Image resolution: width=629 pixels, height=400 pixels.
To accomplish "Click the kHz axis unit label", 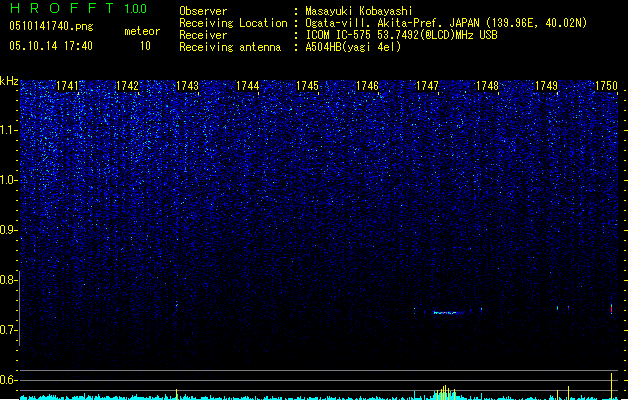I will 9,81.
